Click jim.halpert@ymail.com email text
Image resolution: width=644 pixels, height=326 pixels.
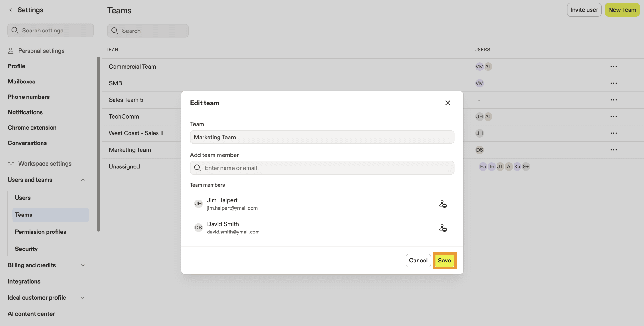[232, 208]
